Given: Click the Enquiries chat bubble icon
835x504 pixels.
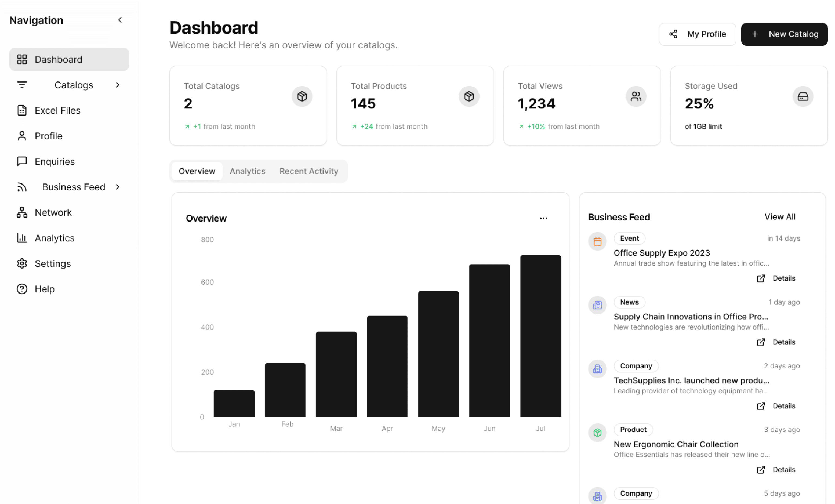Looking at the screenshot, I should pos(22,161).
